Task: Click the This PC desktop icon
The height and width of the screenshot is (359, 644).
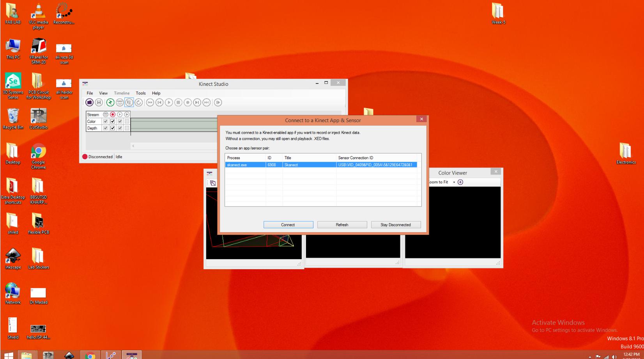Action: tap(13, 49)
